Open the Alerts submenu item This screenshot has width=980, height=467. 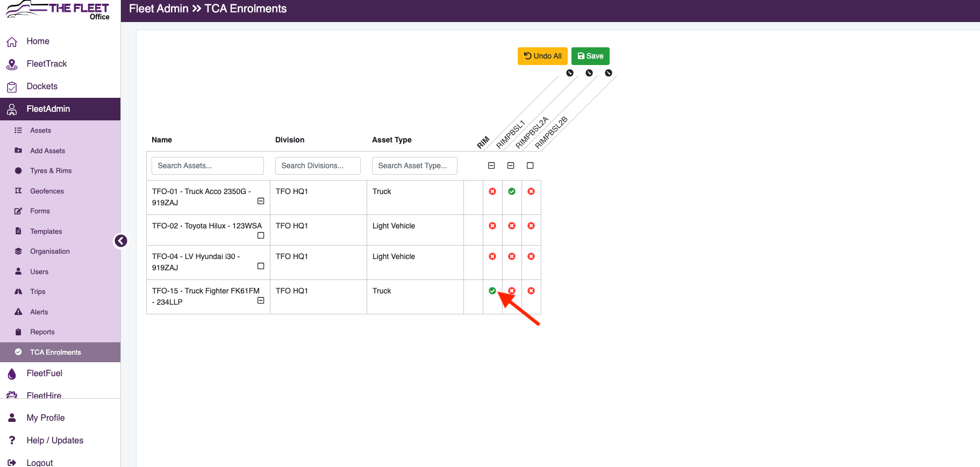pyautogui.click(x=60, y=312)
